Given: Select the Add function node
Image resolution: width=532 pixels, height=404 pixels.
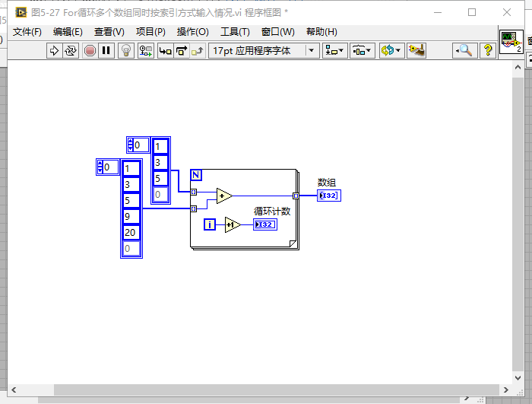Looking at the screenshot, I should coord(224,196).
